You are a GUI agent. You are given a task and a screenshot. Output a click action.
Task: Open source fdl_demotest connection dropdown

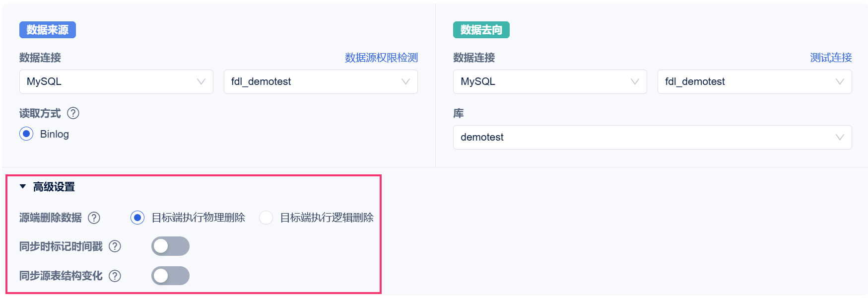point(321,81)
